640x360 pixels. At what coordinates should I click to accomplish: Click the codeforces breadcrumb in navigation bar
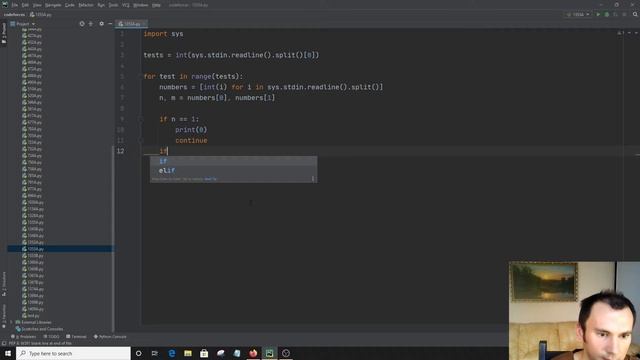[x=14, y=14]
